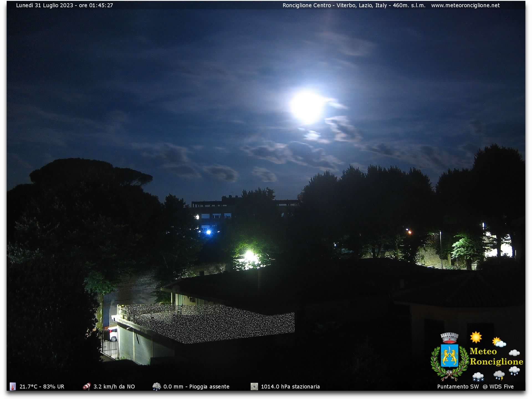This screenshot has width=532, height=399.
Task: Click the plain white cloud icon in logo
Action: coord(514,352)
